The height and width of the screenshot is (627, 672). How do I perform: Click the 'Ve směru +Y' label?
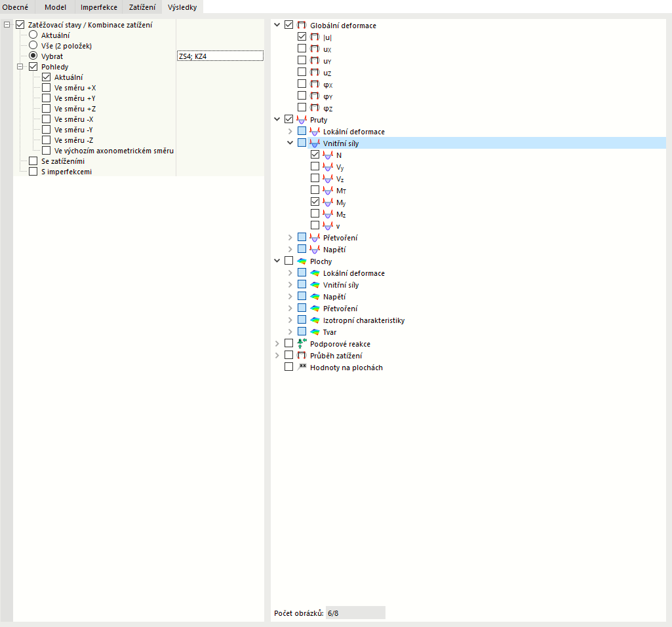pos(75,98)
